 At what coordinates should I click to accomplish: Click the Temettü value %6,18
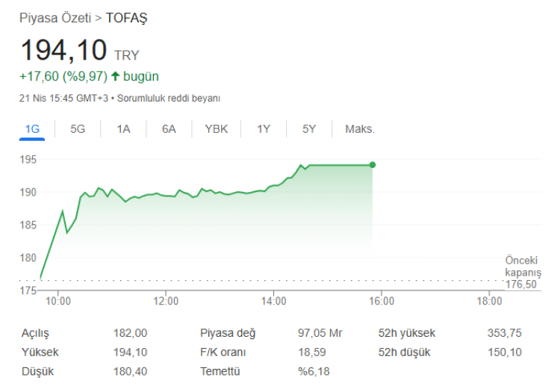coord(314,371)
